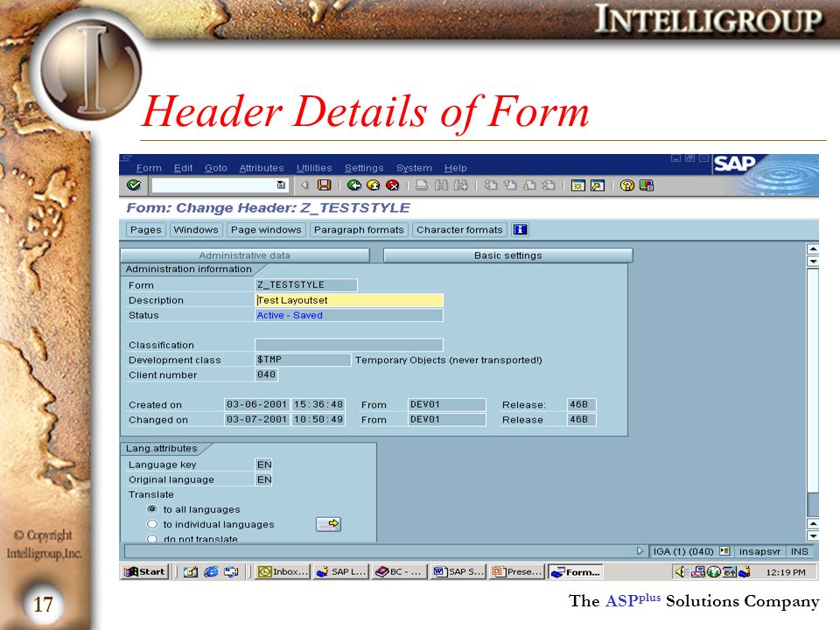The width and height of the screenshot is (840, 630).
Task: Click the Page windows button
Action: pos(266,230)
